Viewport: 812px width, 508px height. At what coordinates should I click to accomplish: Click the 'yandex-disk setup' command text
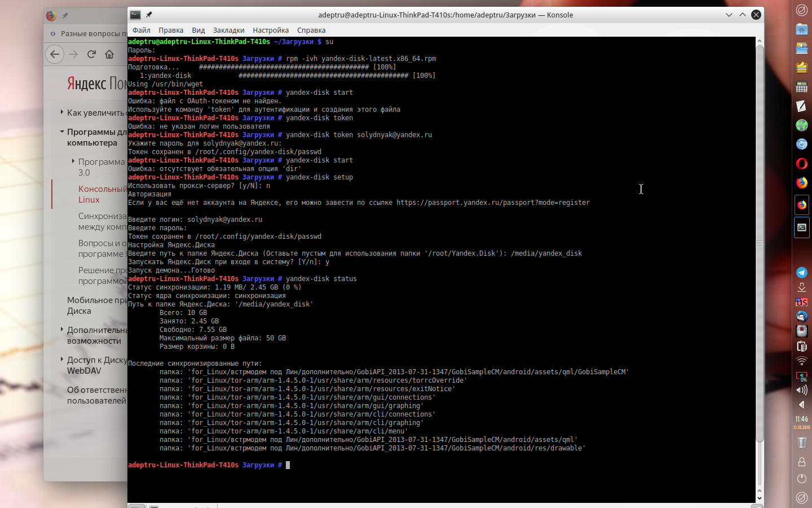[319, 177]
